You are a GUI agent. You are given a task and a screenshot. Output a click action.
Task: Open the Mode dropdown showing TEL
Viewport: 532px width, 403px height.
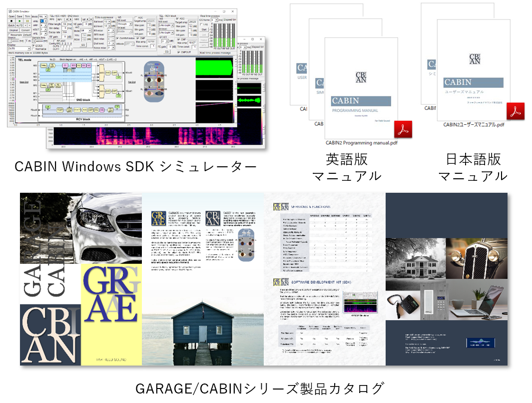pos(43,16)
